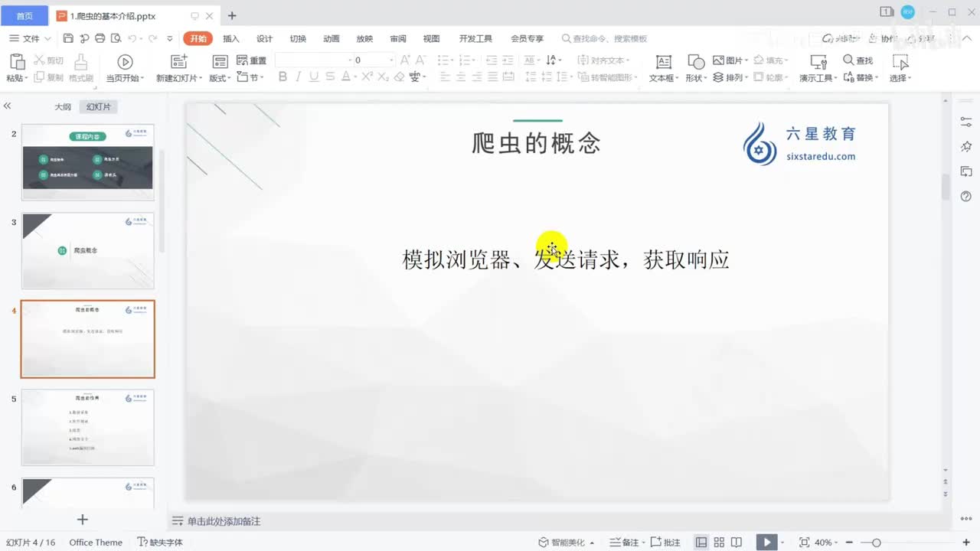
Task: Click the Undo arrow icon
Action: point(132,38)
